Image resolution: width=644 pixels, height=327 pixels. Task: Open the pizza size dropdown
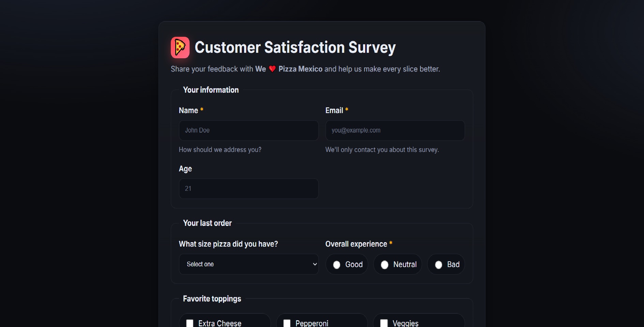(249, 264)
